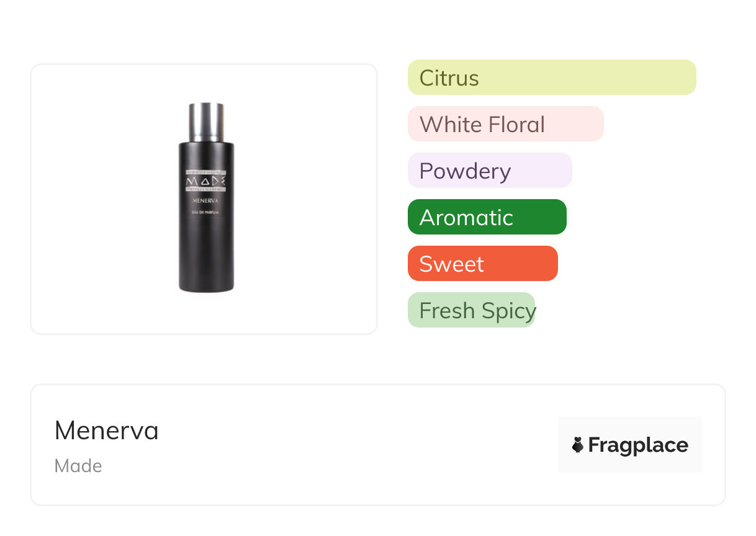Click the MENERVA label on the bottle
Screen dimensions: 756x536
(206, 200)
